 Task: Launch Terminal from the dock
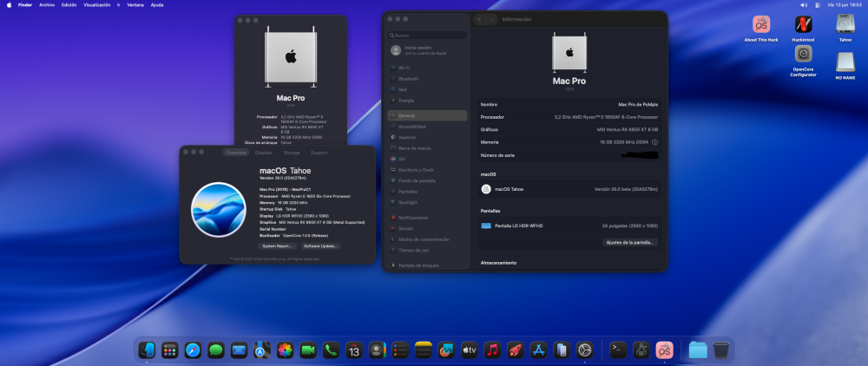[618, 350]
